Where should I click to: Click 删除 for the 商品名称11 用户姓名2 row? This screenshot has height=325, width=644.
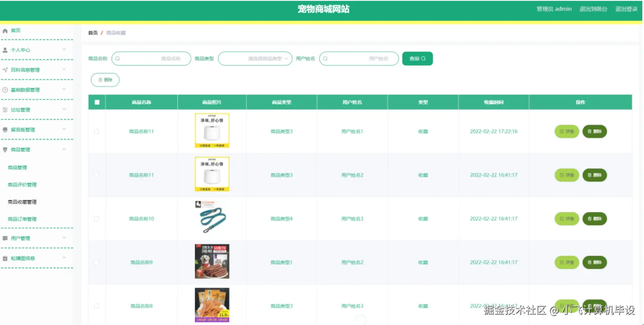(595, 175)
